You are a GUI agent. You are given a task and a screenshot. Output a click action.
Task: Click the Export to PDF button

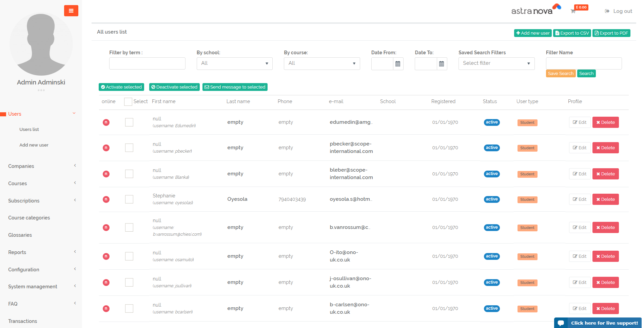[x=611, y=33]
